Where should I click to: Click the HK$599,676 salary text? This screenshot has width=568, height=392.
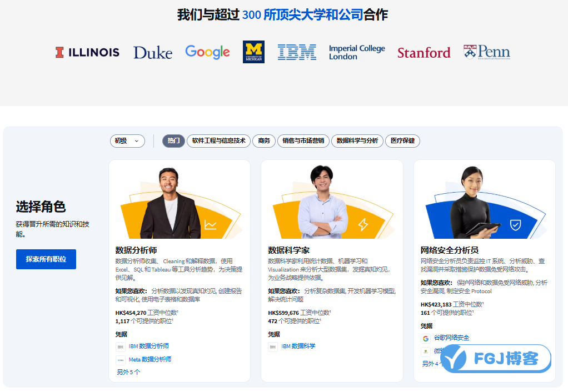(x=283, y=313)
